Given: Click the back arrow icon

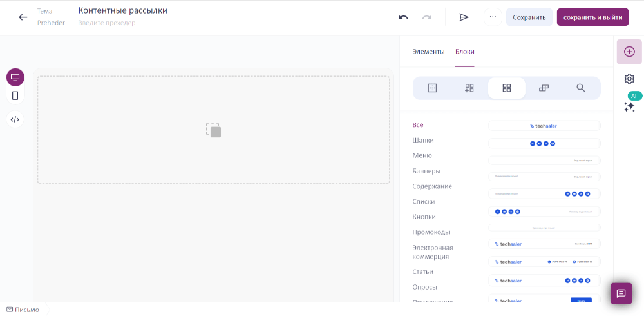Looking at the screenshot, I should click(x=23, y=17).
